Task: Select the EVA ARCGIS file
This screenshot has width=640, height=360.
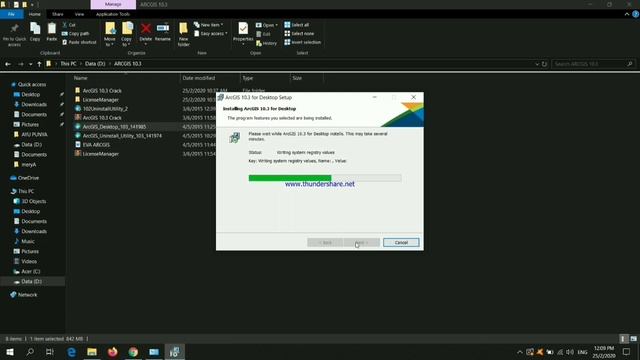Action: [96, 144]
